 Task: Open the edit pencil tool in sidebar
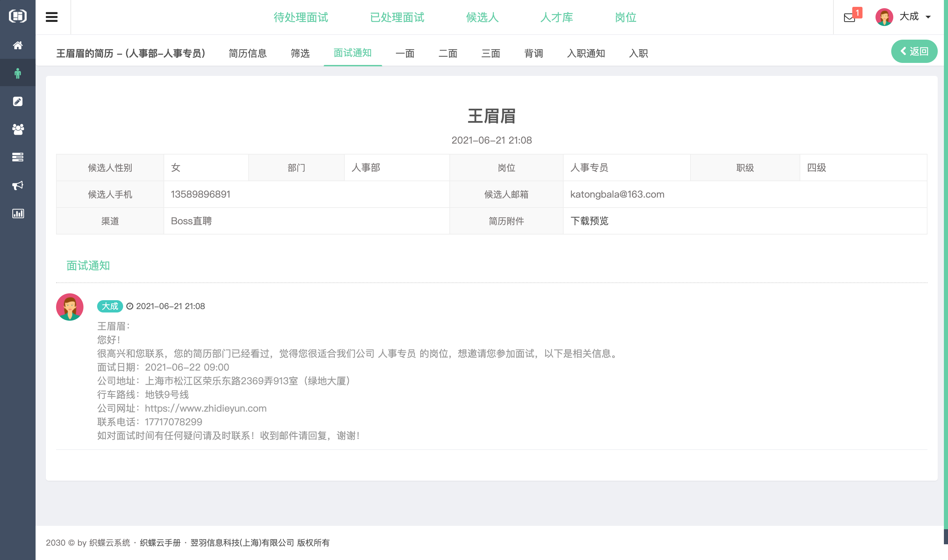coord(18,101)
